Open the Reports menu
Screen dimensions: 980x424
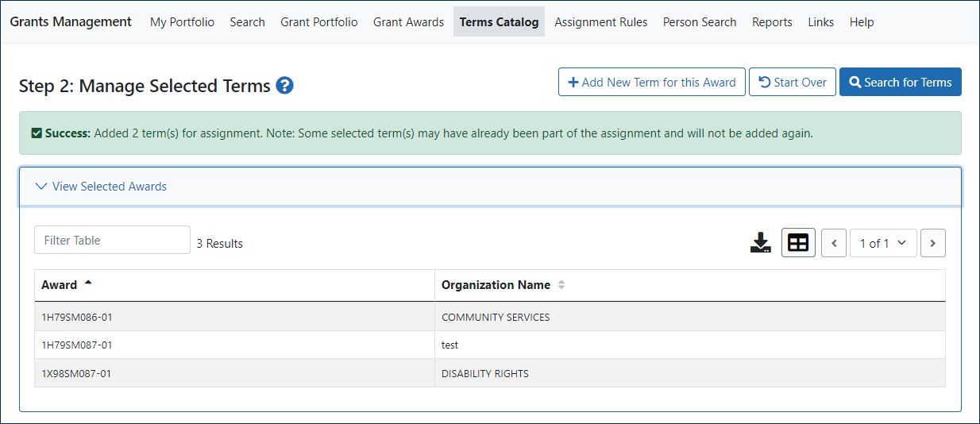tap(772, 22)
